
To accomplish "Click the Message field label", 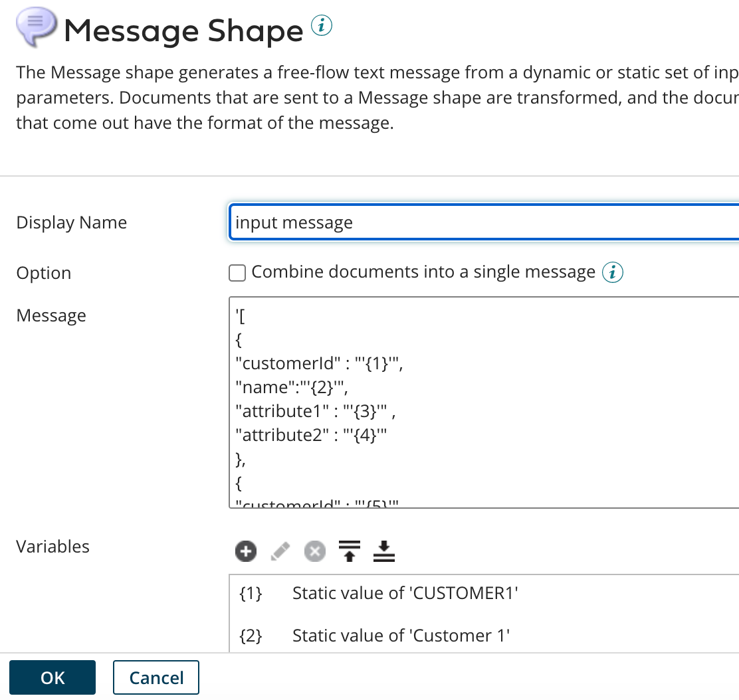I will (x=51, y=315).
